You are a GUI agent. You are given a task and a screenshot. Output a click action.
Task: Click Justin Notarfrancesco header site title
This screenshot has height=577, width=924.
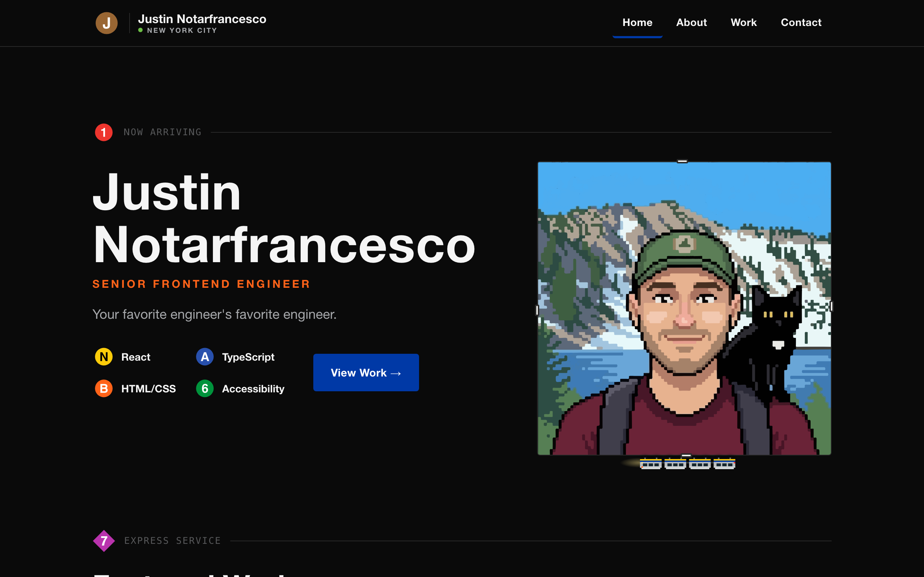coord(202,19)
